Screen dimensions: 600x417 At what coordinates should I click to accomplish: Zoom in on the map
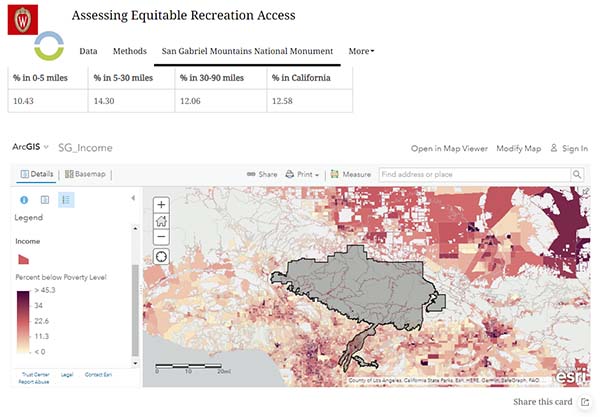pyautogui.click(x=162, y=204)
